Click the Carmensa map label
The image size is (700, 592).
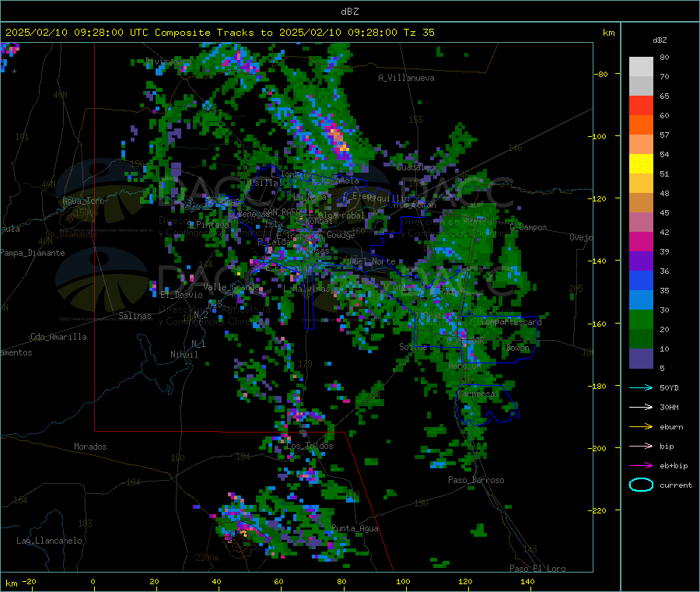tap(476, 394)
